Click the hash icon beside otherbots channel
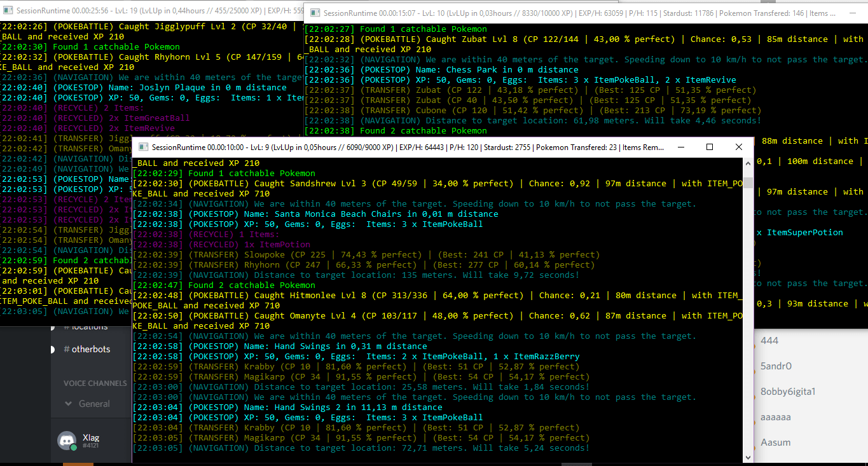The image size is (868, 466). coord(67,349)
